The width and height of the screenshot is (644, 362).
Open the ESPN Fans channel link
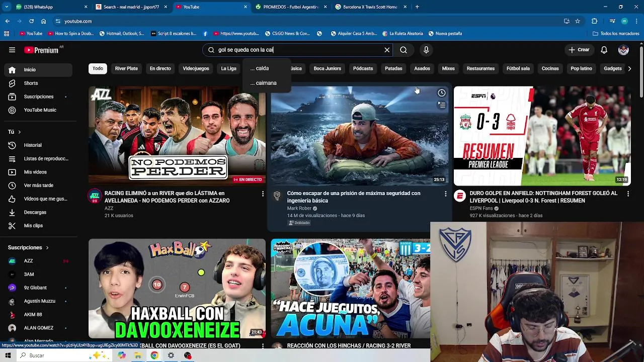point(481,208)
